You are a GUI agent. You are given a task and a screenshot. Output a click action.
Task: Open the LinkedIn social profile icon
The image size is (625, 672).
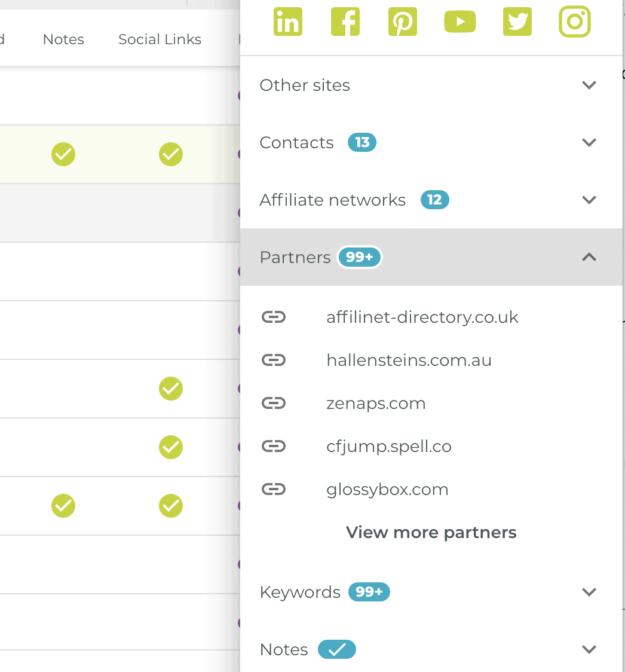287,22
